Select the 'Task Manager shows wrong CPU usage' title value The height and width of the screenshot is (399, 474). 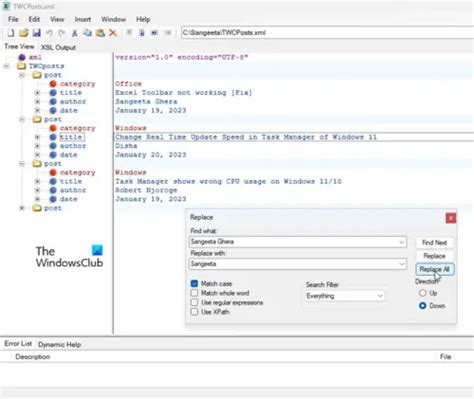[228, 181]
